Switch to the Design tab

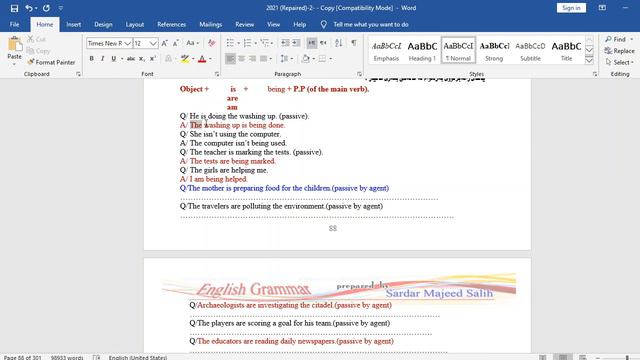[103, 24]
